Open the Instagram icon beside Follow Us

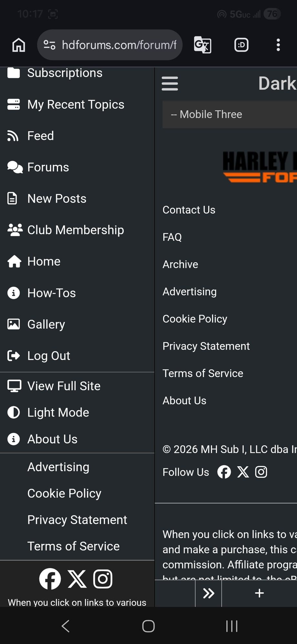[x=261, y=472]
